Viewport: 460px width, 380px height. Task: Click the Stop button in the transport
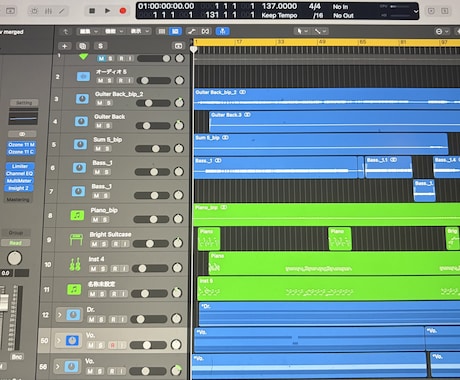(92, 11)
